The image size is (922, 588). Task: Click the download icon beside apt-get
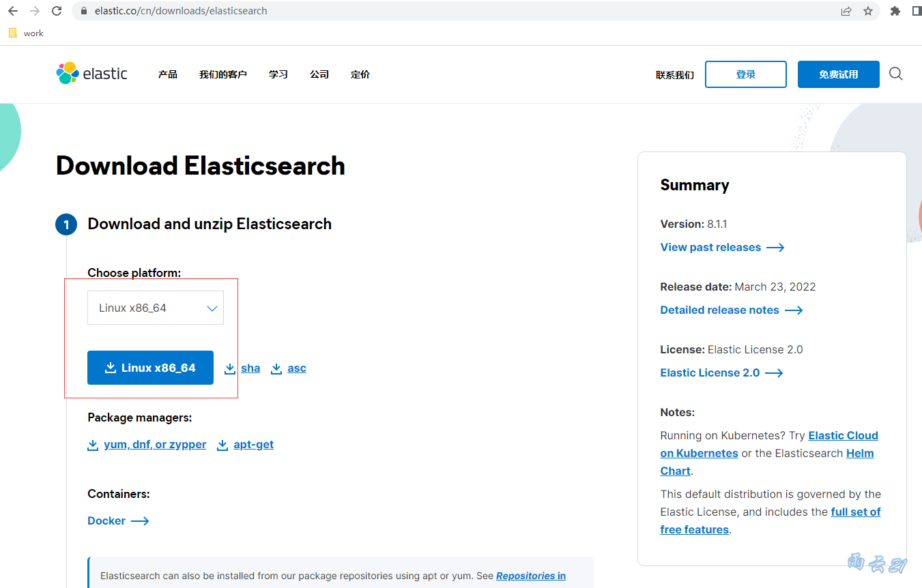pos(222,444)
